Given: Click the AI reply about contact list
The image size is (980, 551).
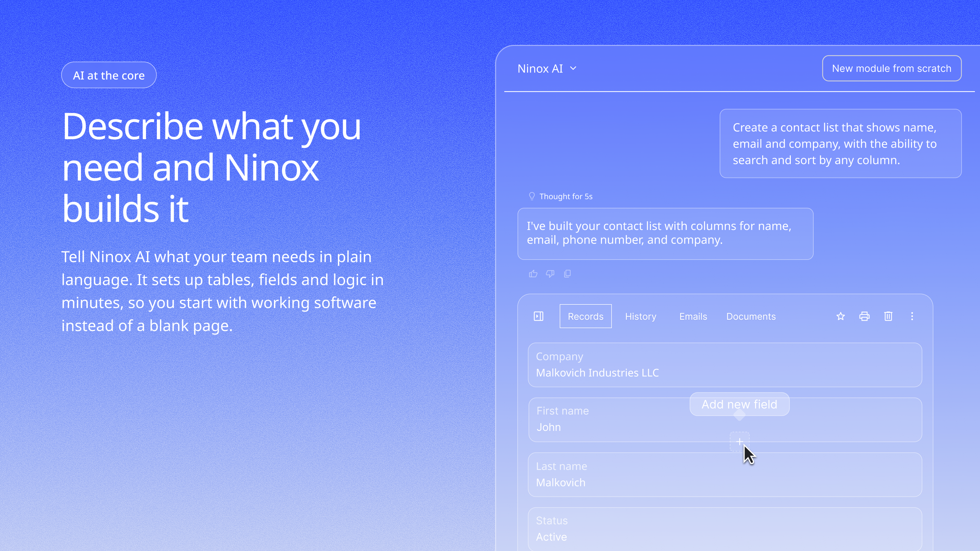Looking at the screenshot, I should click(x=665, y=233).
